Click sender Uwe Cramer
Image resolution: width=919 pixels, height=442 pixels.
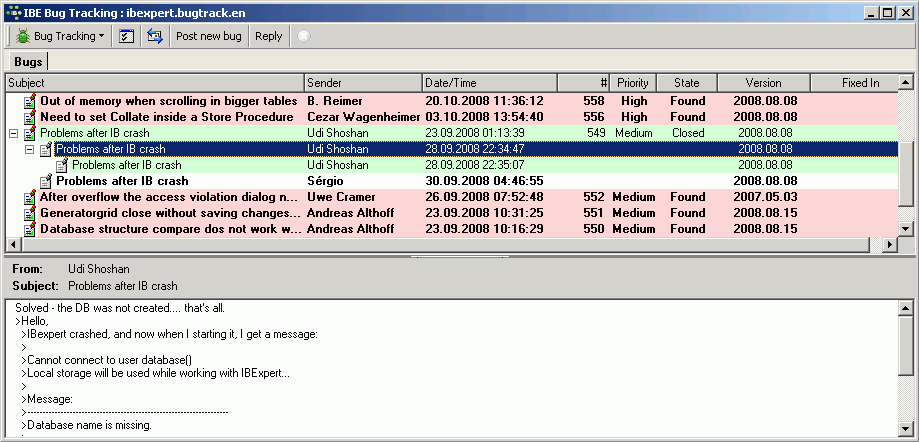click(x=341, y=197)
